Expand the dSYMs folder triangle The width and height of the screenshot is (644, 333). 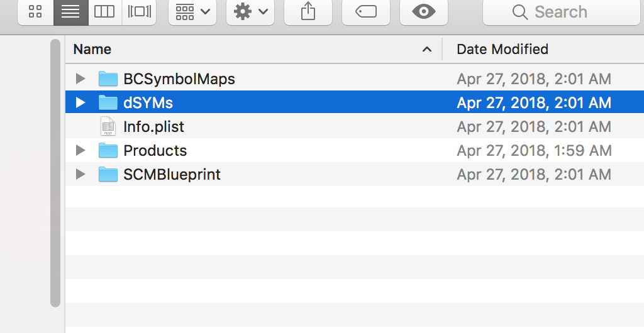tap(80, 102)
